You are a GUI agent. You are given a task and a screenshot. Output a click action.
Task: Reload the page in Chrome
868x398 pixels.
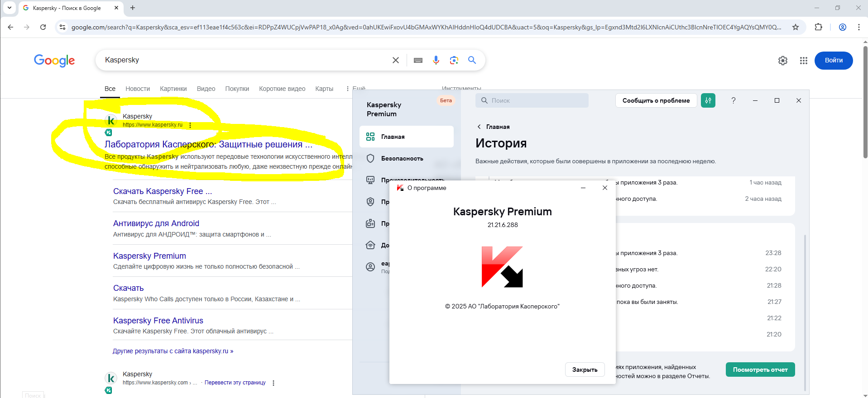pos(43,27)
